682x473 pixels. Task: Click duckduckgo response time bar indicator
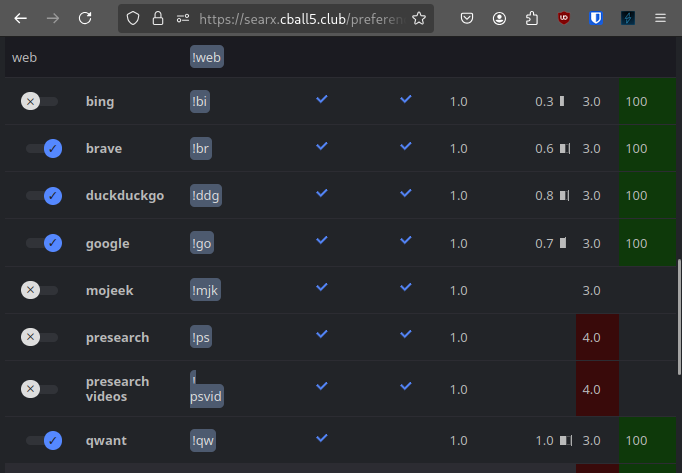[x=565, y=195]
